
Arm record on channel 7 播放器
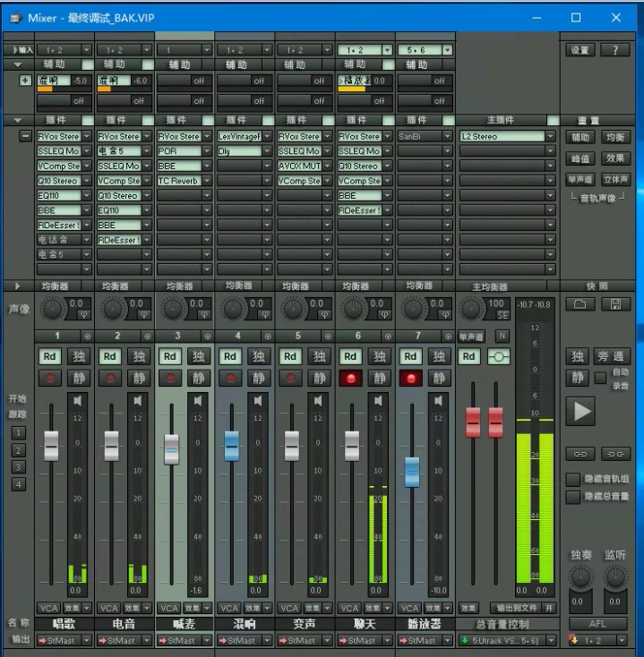(x=411, y=379)
